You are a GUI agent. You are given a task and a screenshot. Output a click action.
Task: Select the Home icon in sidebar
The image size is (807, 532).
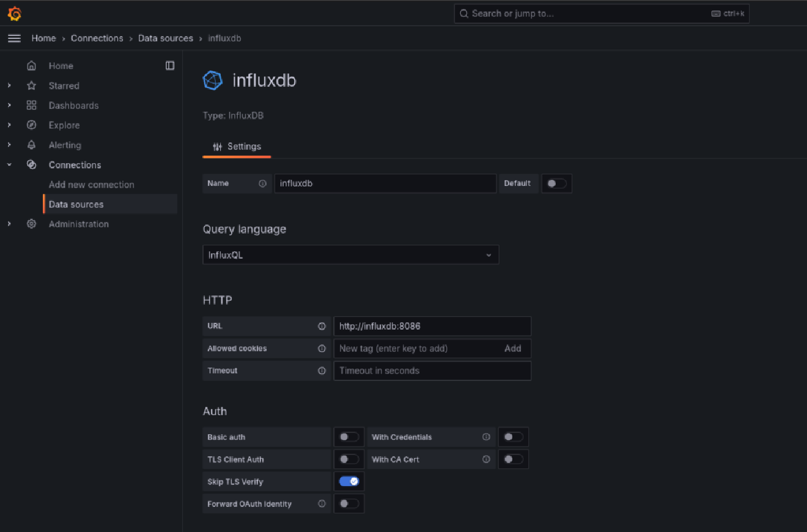coord(31,65)
